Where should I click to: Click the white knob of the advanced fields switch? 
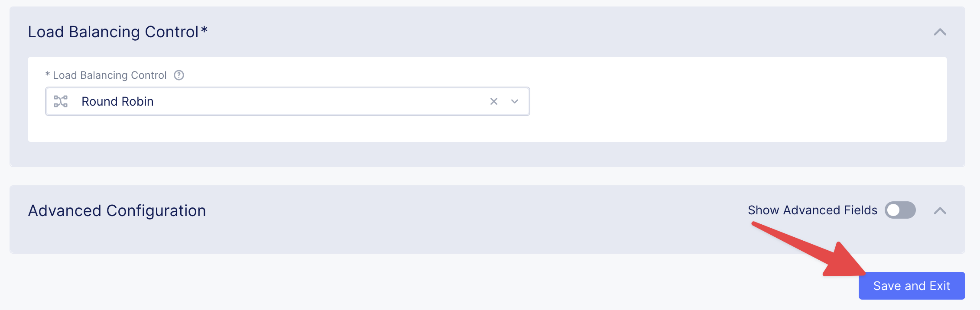click(893, 210)
